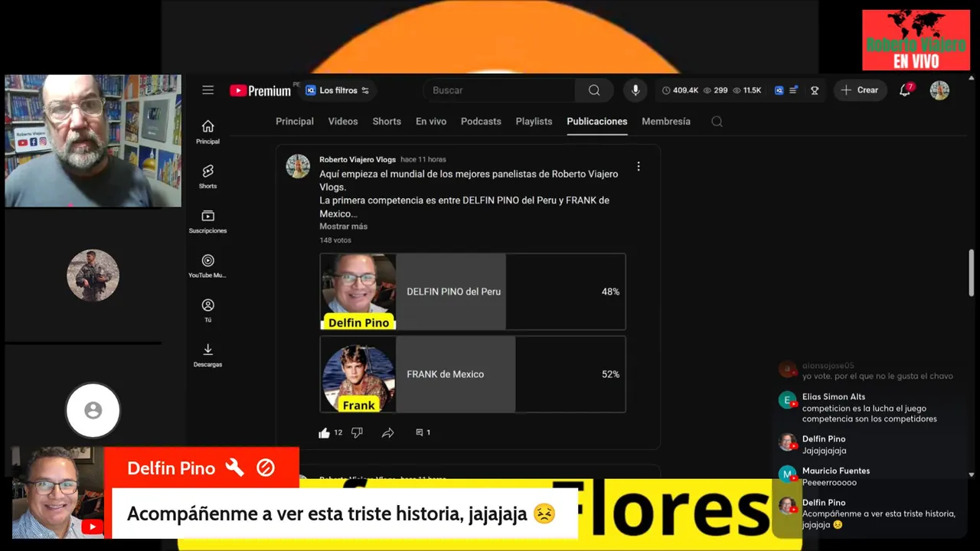The height and width of the screenshot is (551, 980).
Task: Click the post author avatar
Action: 298,166
